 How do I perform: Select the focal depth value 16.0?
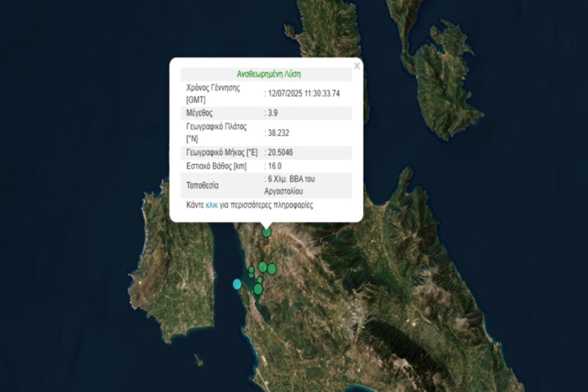coord(274,166)
